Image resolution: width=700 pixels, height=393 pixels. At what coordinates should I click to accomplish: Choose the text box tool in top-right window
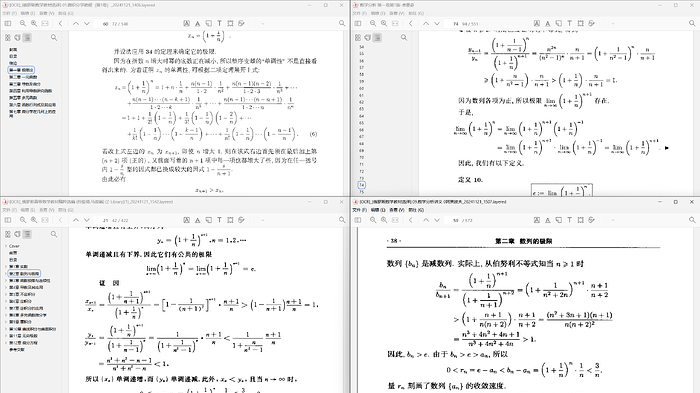pyautogui.click(x=569, y=23)
